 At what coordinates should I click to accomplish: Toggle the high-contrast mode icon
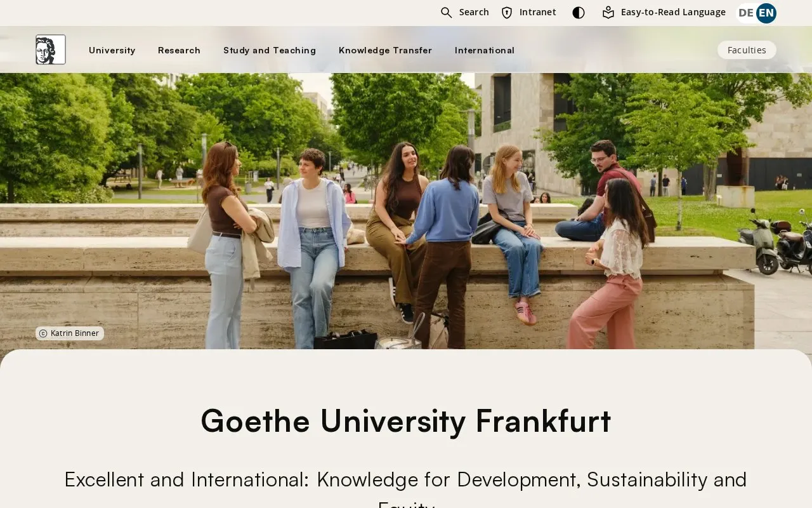coord(579,13)
